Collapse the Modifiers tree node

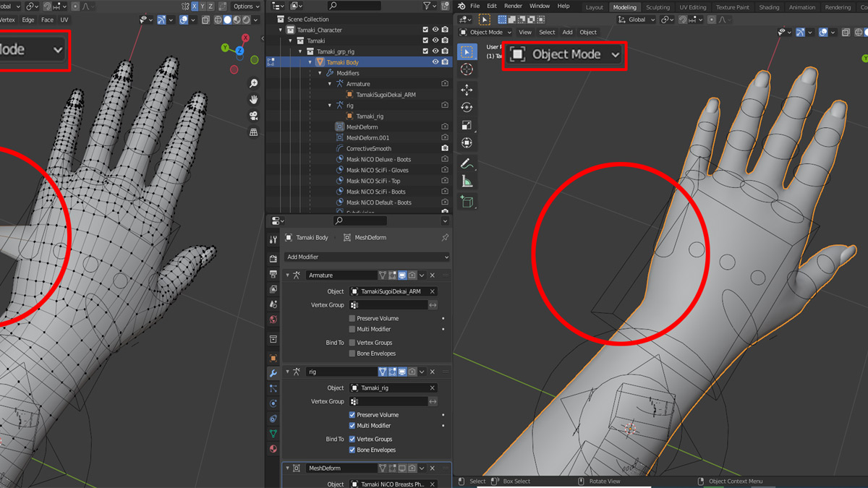tap(320, 73)
